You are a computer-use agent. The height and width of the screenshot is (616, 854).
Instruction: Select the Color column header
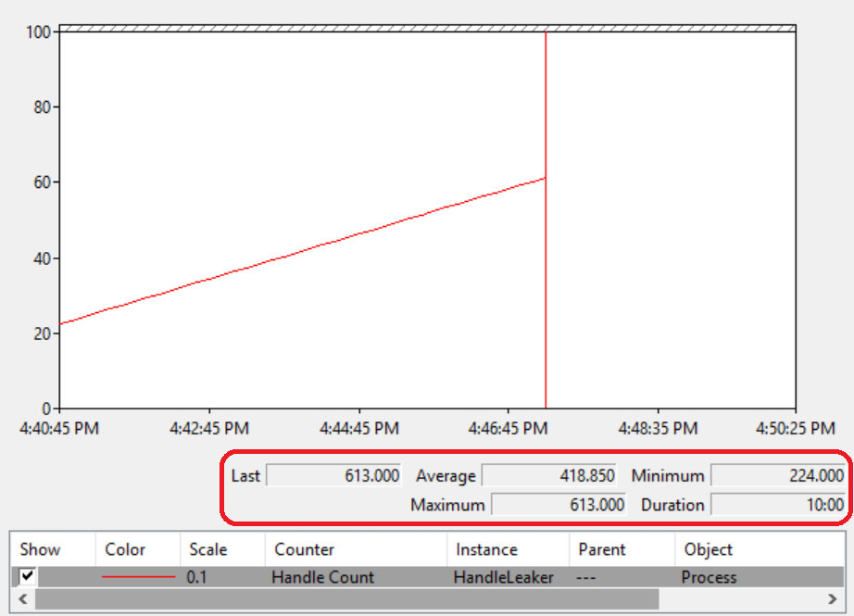[125, 549]
